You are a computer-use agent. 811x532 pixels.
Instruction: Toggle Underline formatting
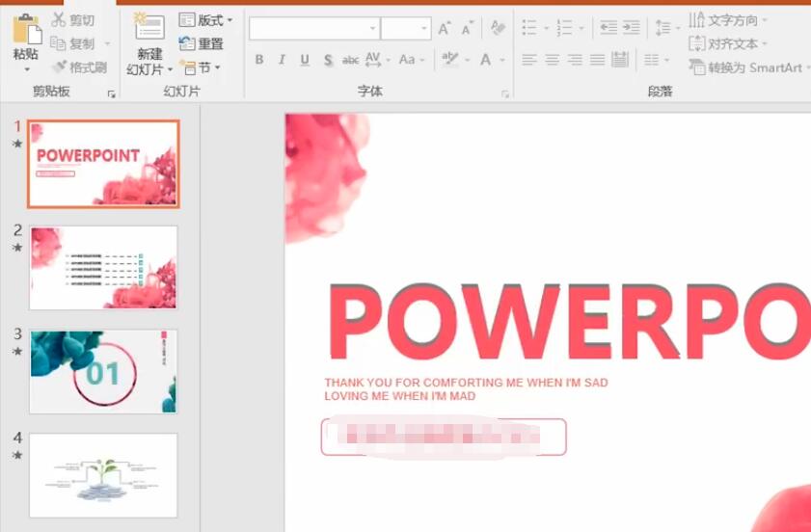[x=305, y=60]
